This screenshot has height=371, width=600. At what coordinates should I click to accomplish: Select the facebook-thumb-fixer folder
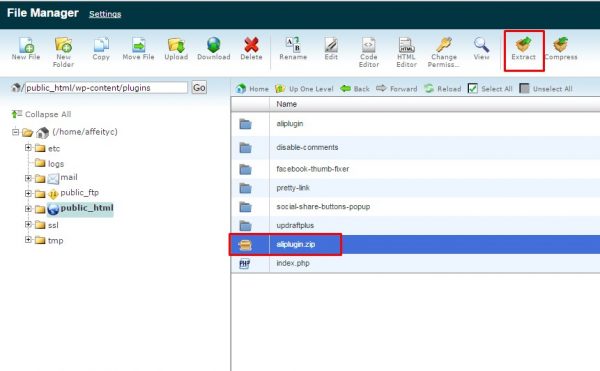click(x=416, y=169)
